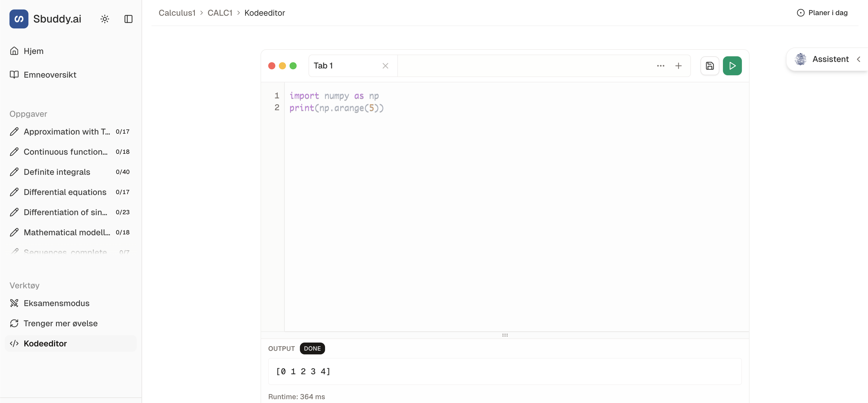Run the code with the green play button
The image size is (868, 403).
coord(732,65)
